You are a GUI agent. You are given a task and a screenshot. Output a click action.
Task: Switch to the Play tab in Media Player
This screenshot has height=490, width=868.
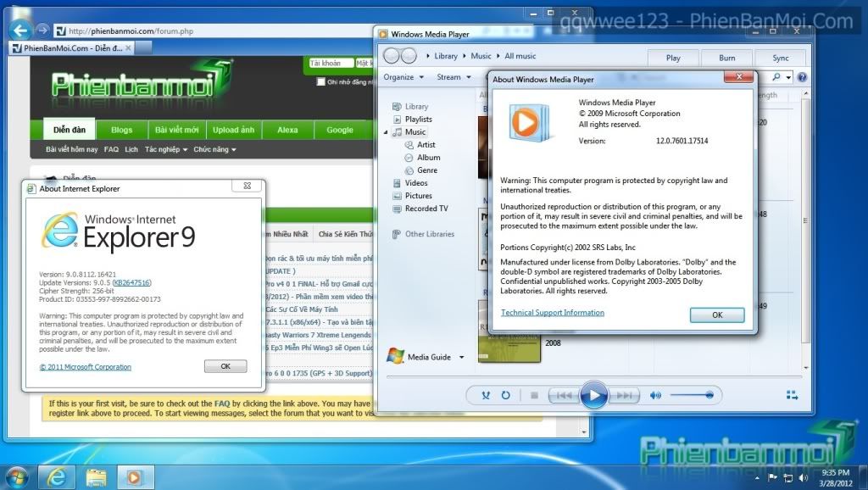point(673,58)
